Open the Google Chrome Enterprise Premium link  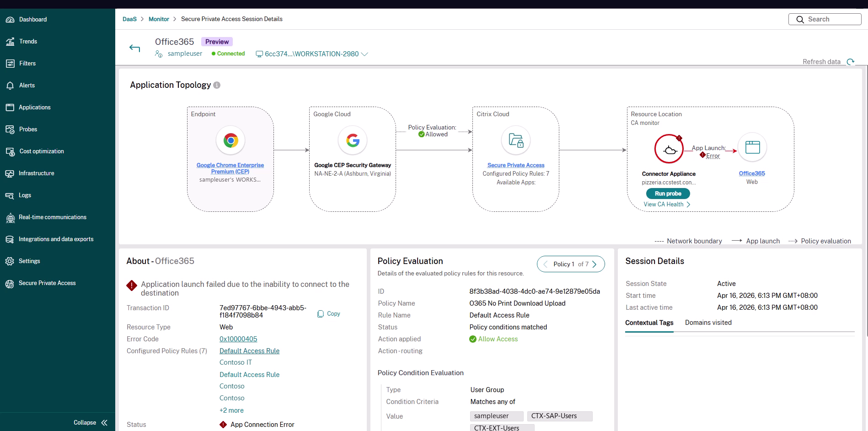[230, 168]
